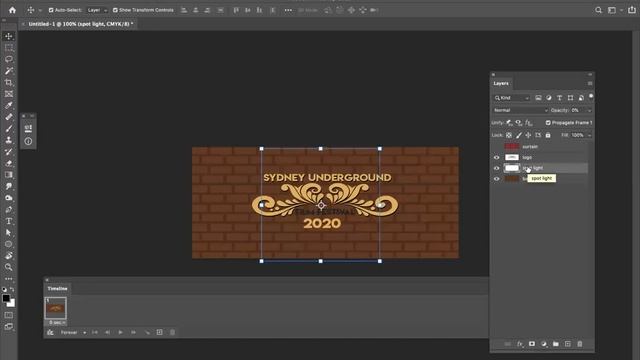
Task: Hide the spot light layer
Action: (496, 168)
